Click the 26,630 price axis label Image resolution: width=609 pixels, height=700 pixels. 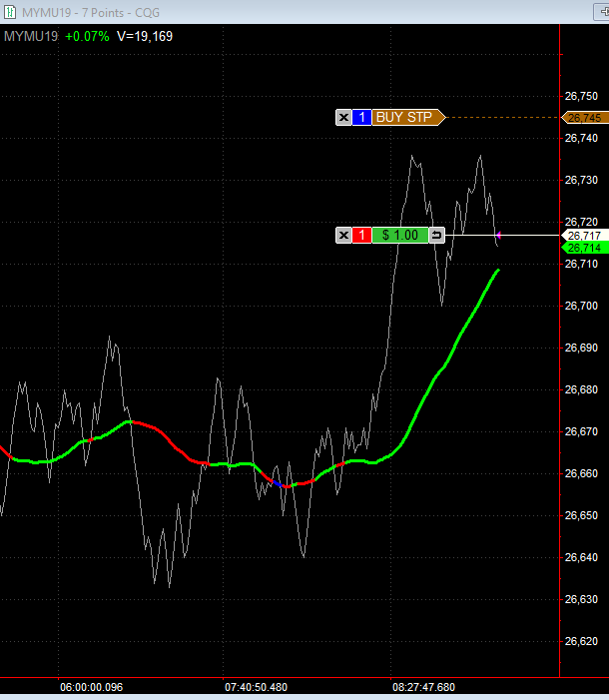coord(581,599)
